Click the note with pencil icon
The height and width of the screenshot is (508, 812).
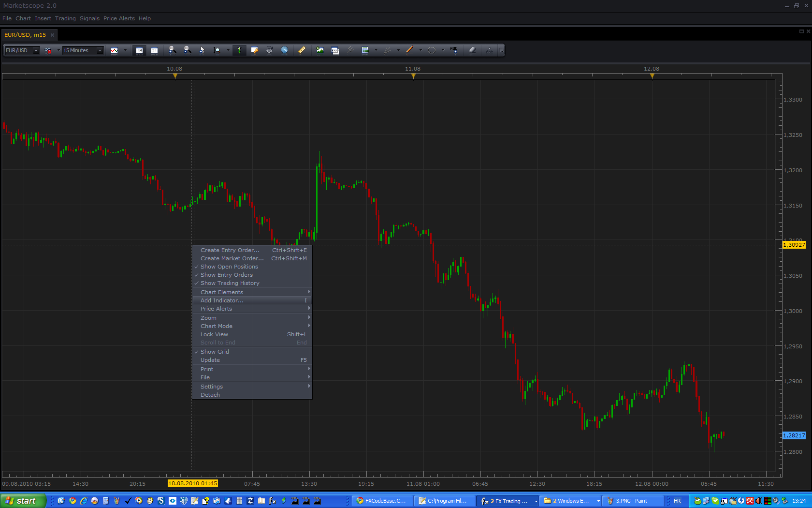(x=255, y=50)
